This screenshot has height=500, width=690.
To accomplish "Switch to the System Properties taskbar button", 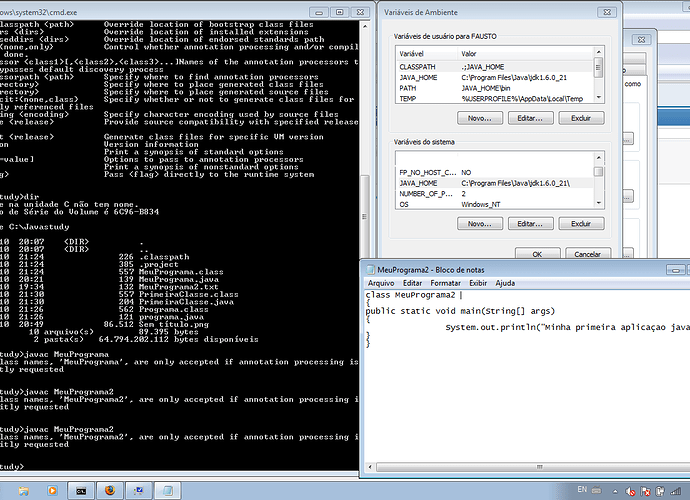I will 139,490.
